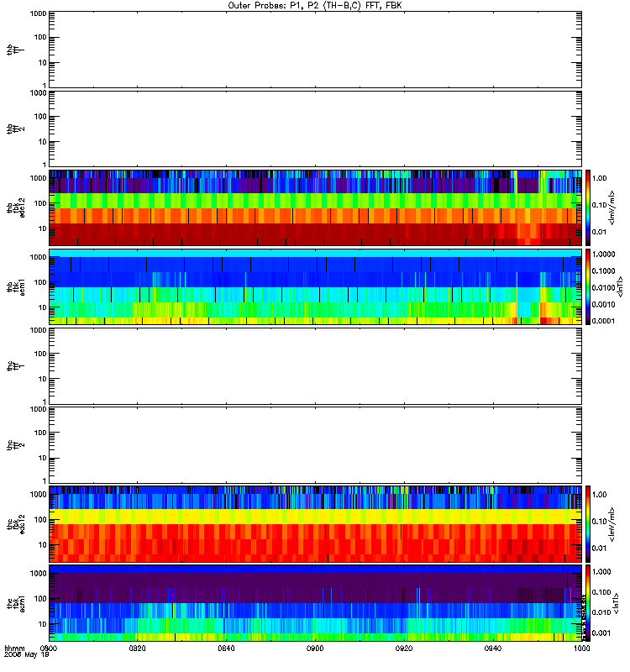
Task: Click the "0.100" value on thc scm1 color bar
Action: point(601,592)
